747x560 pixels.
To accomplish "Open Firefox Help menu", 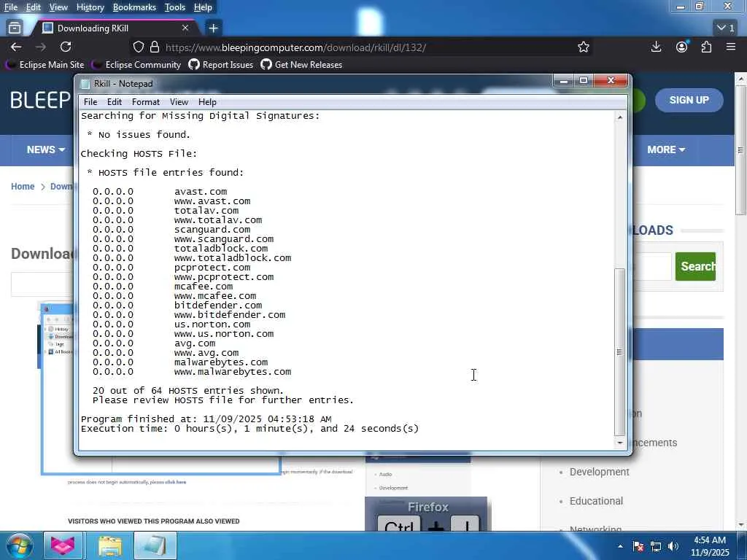I will coord(203,7).
